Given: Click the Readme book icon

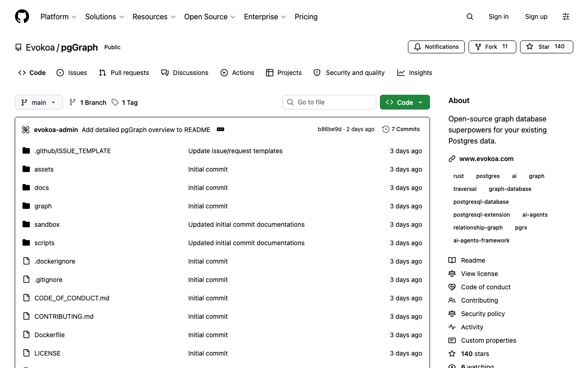Looking at the screenshot, I should [x=452, y=260].
